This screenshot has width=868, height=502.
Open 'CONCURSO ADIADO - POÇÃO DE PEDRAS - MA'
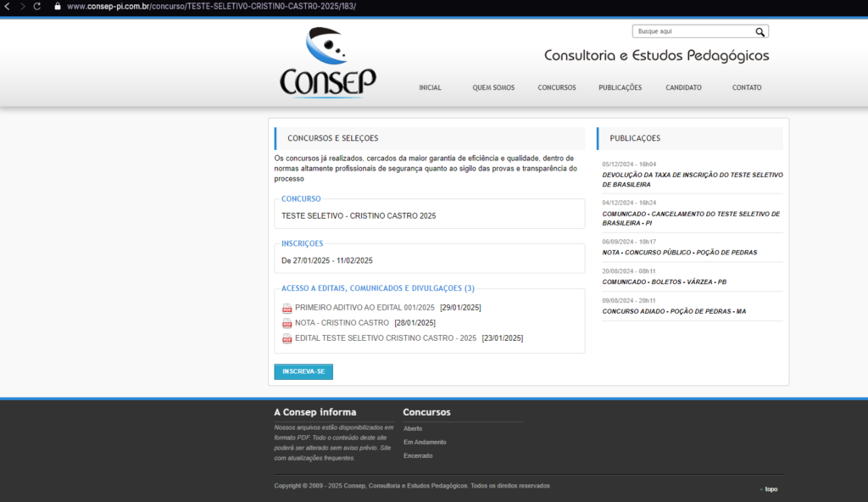[x=674, y=311]
